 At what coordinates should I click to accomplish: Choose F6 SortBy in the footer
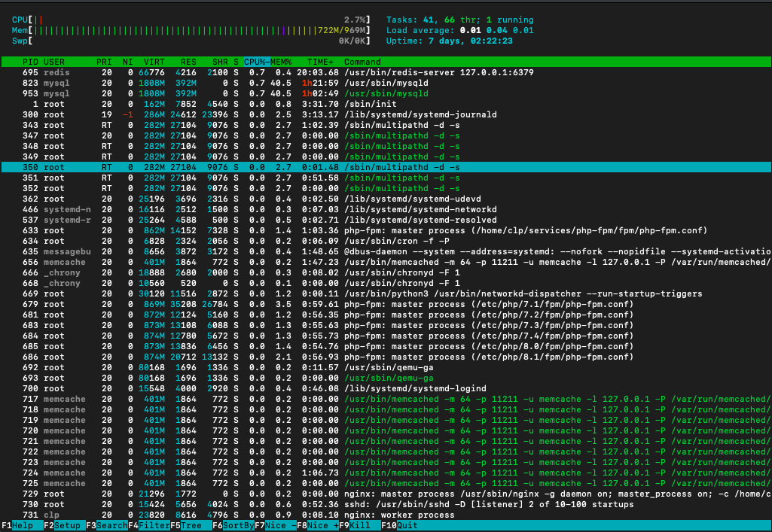(x=233, y=526)
